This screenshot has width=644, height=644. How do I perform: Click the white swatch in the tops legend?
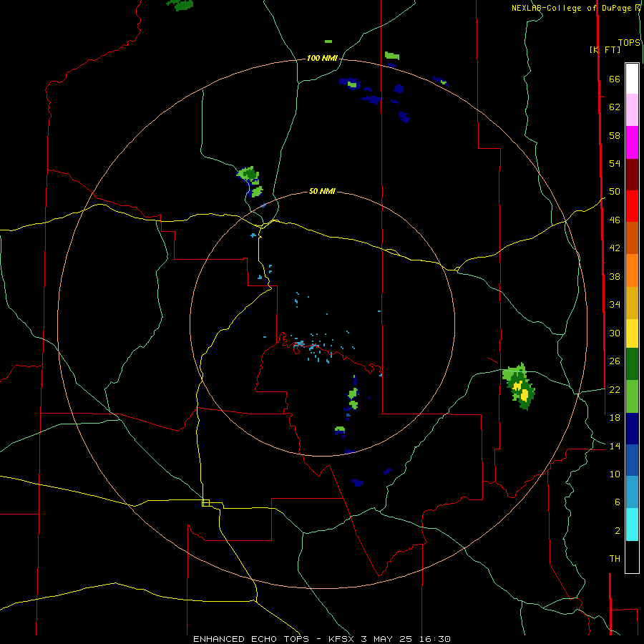coord(632,79)
